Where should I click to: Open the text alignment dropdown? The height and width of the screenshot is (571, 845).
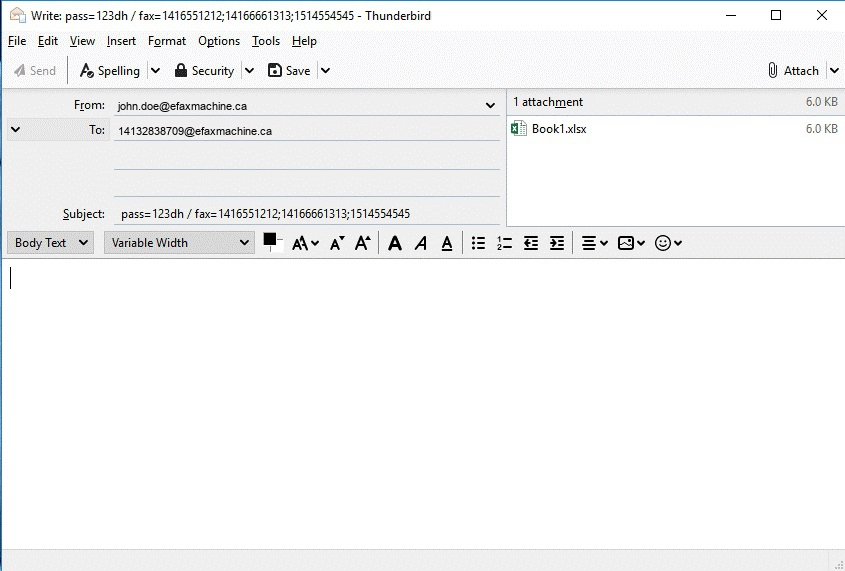pyautogui.click(x=595, y=243)
